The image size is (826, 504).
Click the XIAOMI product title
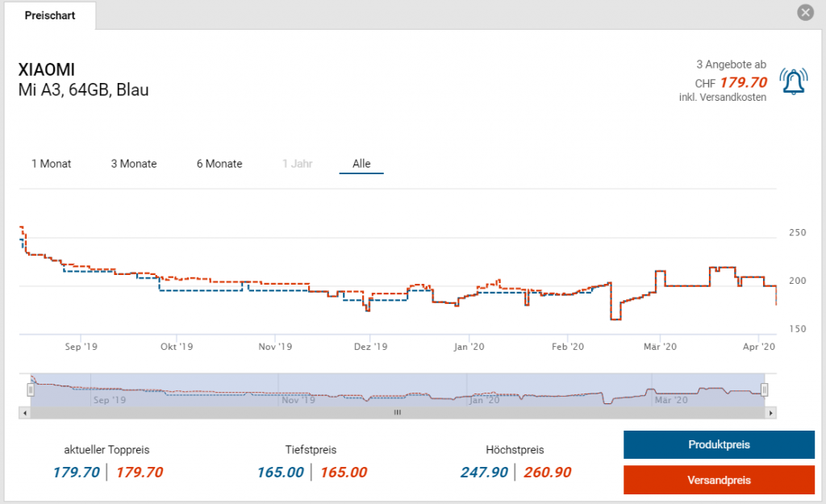[x=46, y=70]
